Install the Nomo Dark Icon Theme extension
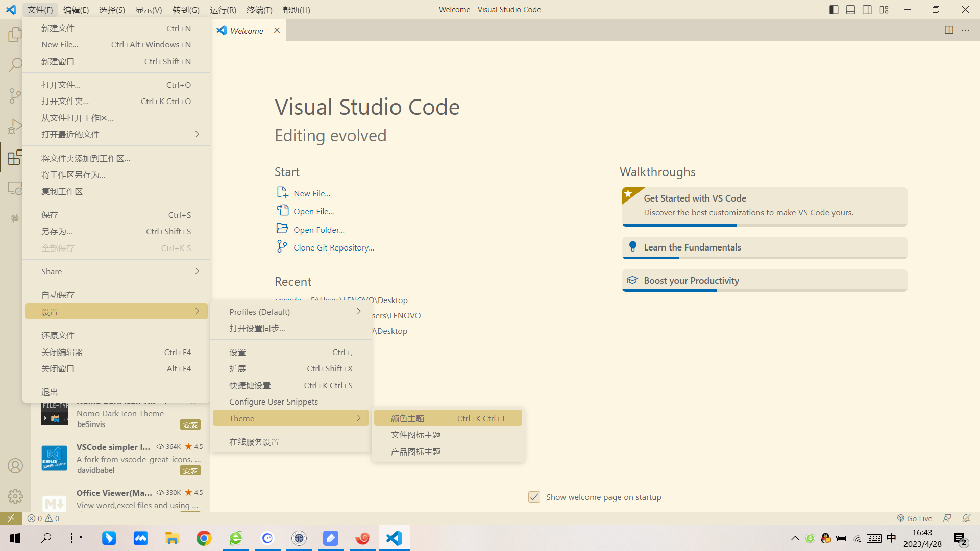Screen dimensions: 980x551 (x=190, y=425)
